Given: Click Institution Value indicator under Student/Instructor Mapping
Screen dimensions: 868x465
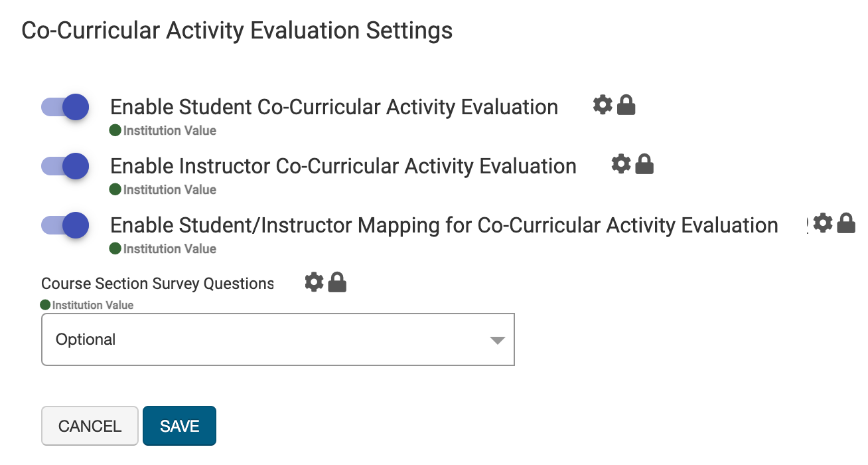Looking at the screenshot, I should 163,249.
